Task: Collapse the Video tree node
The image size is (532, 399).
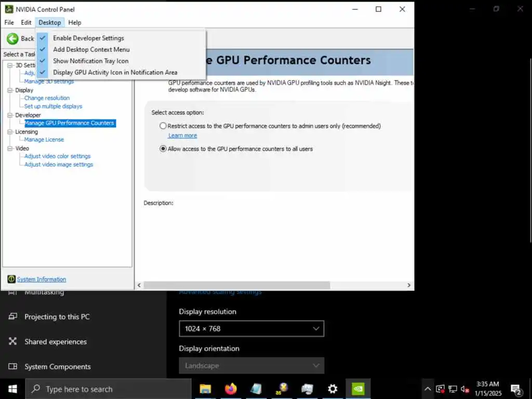Action: pyautogui.click(x=10, y=148)
